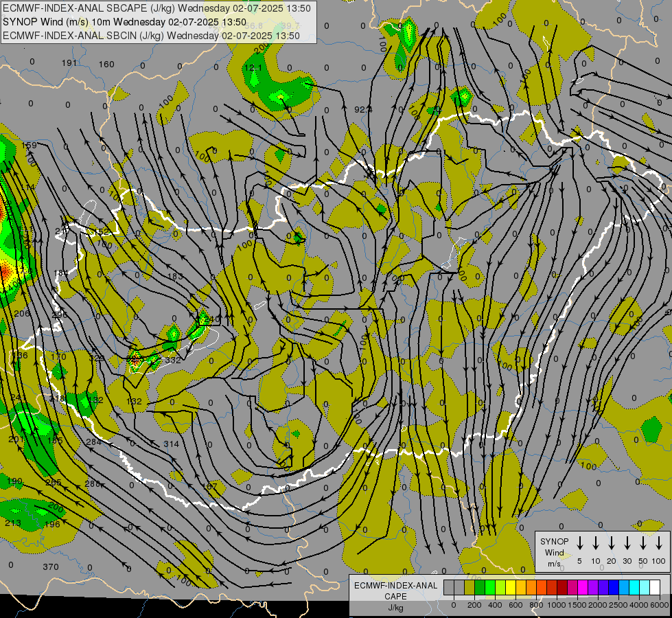Image resolution: width=672 pixels, height=618 pixels.
Task: Click the map value 92.4
Action: pos(363,110)
